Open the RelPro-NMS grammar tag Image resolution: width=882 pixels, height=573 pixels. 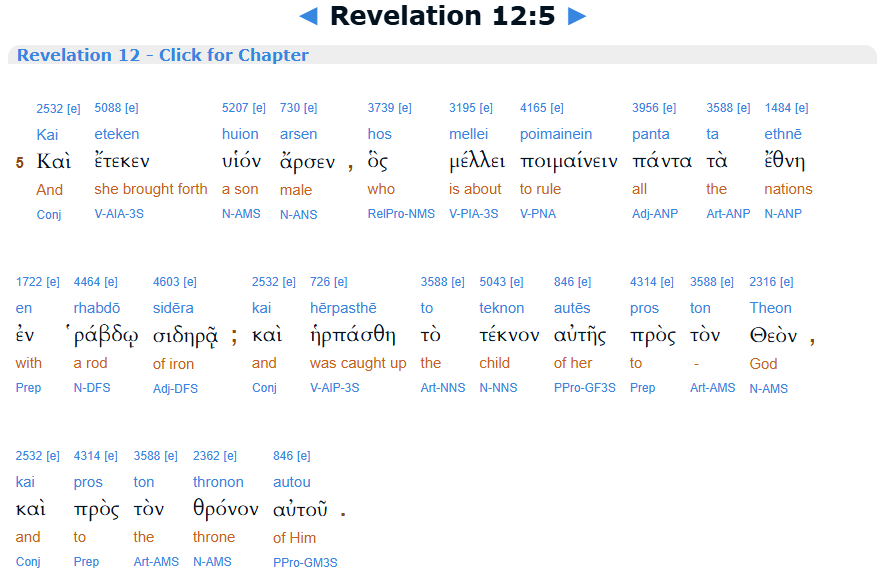pyautogui.click(x=401, y=214)
